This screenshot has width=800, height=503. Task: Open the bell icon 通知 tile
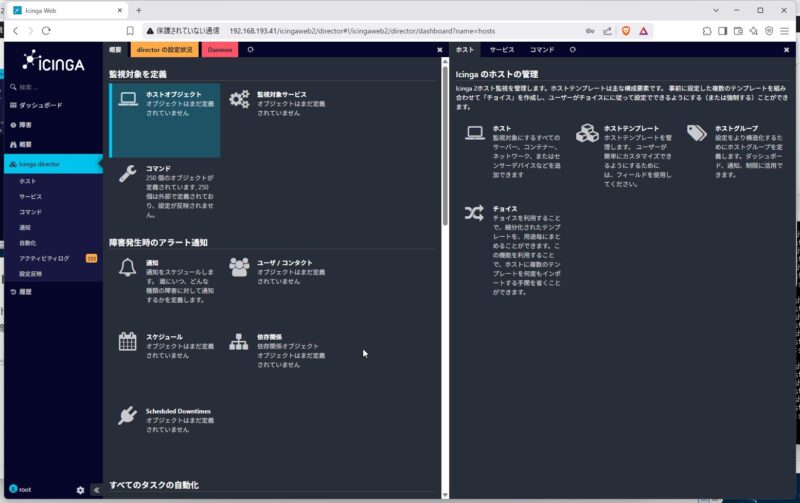(128, 267)
